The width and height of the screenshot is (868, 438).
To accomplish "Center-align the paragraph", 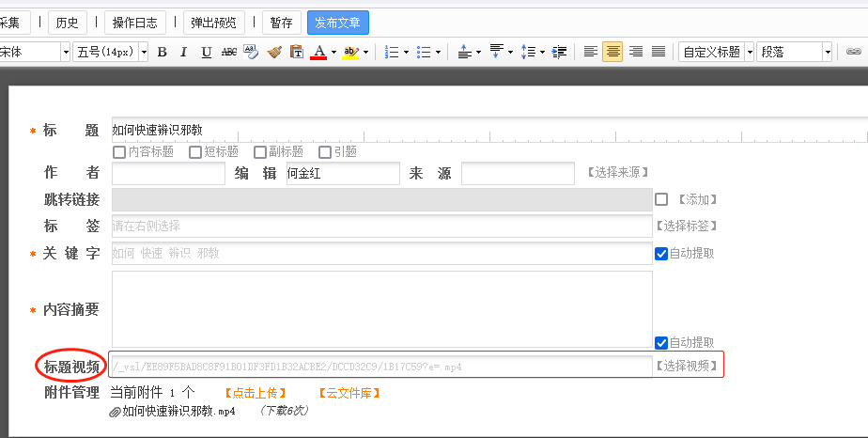I will click(x=613, y=52).
